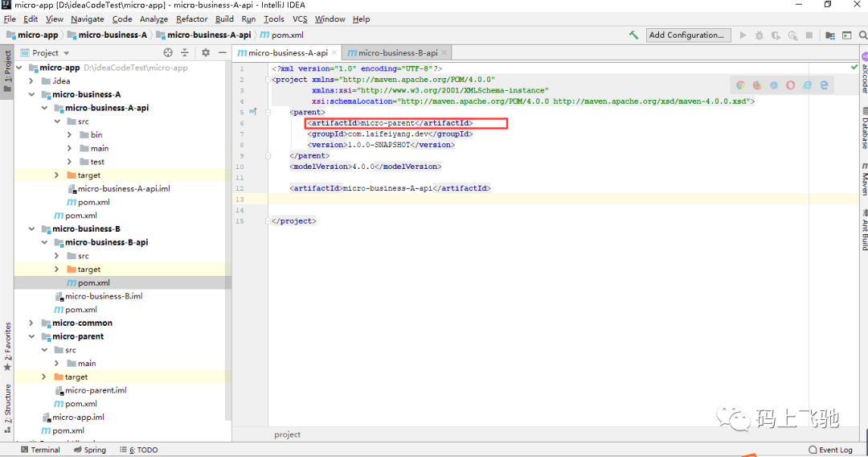Click the Add Configuration button

pos(688,35)
